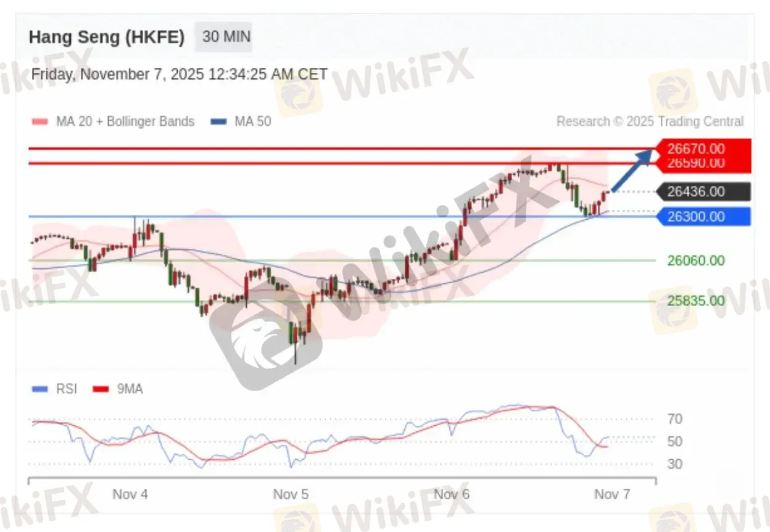Viewport: 770px width, 532px height.
Task: Click the RSI legend marker
Action: (40, 389)
